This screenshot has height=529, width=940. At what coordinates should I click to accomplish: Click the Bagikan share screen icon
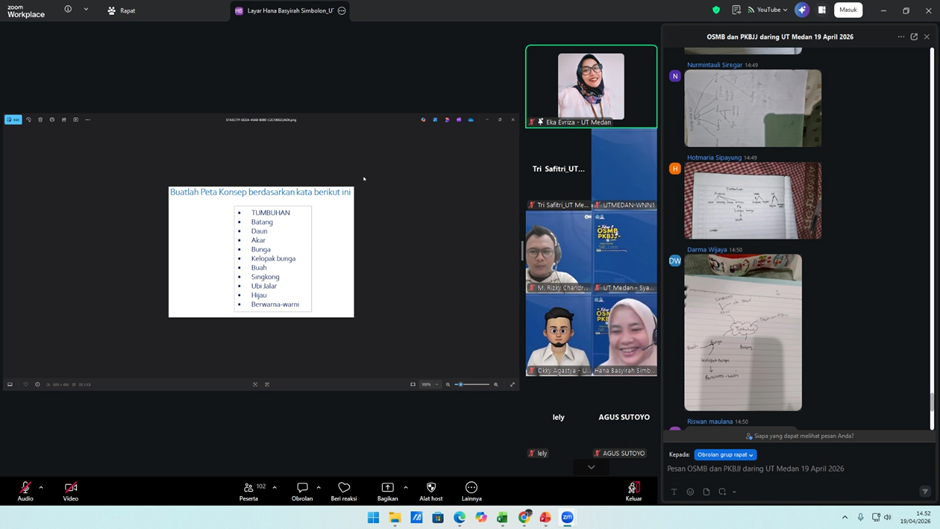[x=387, y=488]
